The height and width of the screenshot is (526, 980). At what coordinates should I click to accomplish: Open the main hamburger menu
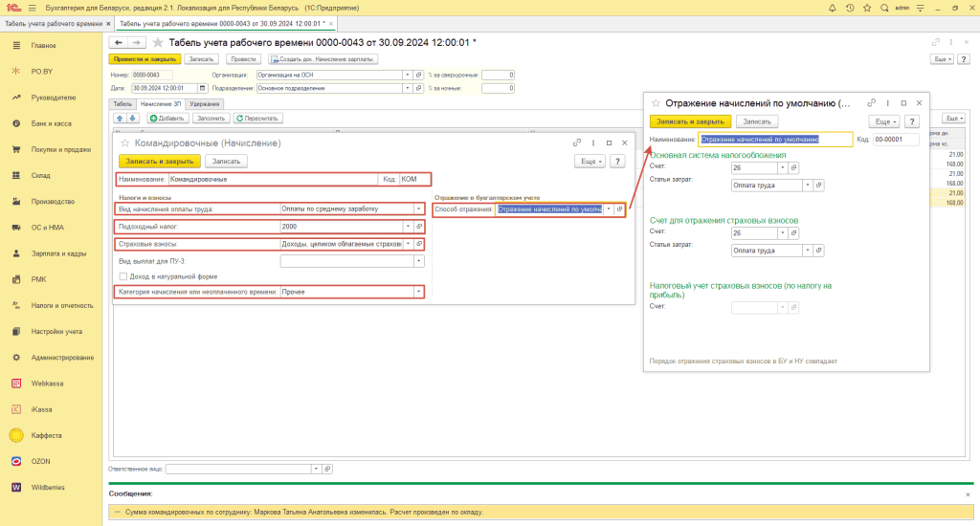(32, 8)
